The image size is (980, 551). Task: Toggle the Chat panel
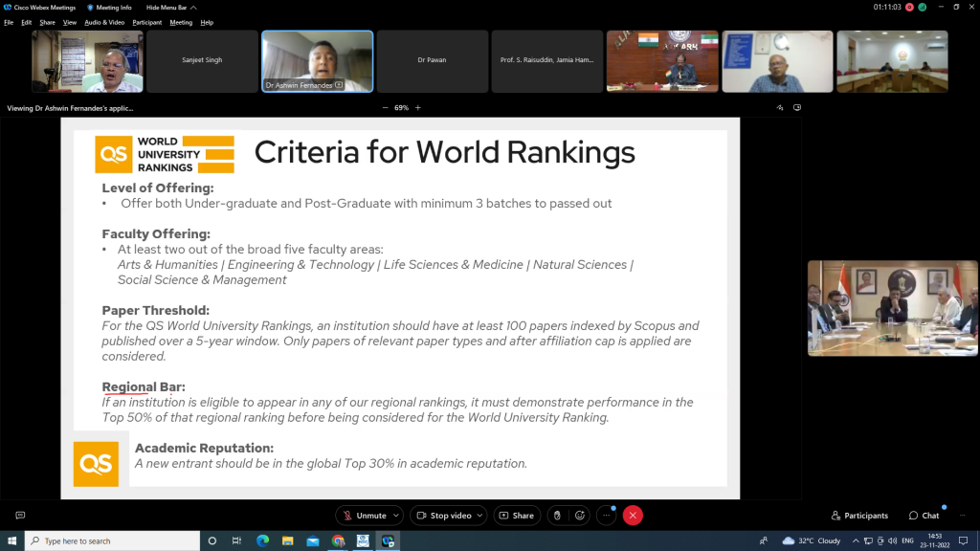[924, 516]
